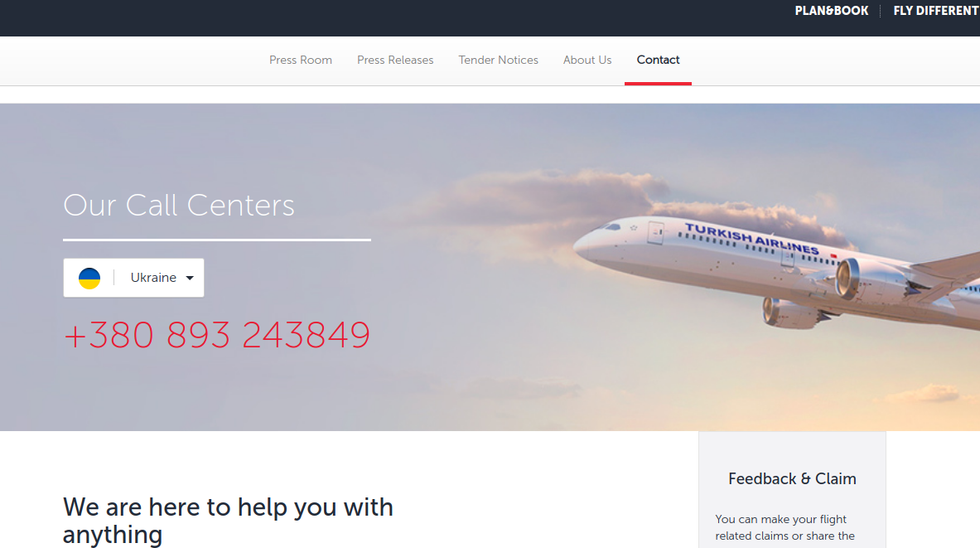
Task: Click the Ukraine flag icon
Action: (89, 278)
